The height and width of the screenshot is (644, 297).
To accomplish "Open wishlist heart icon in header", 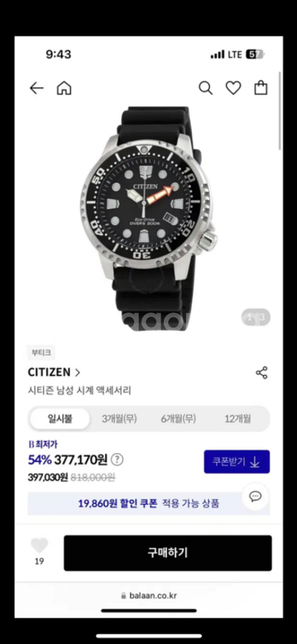I will (x=234, y=88).
